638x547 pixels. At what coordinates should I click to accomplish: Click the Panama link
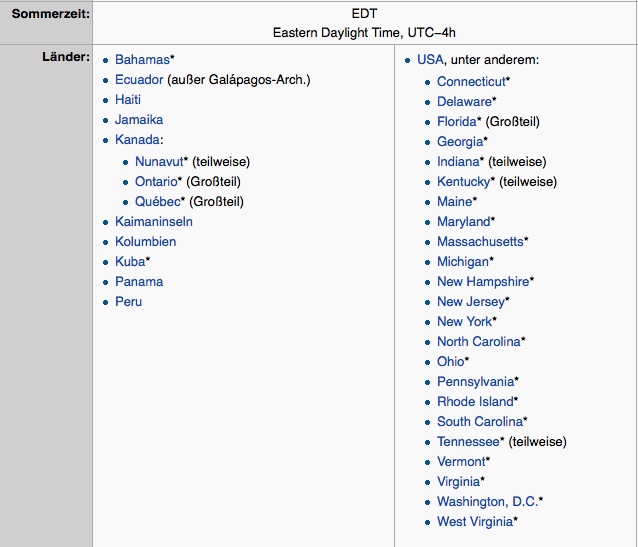point(139,282)
